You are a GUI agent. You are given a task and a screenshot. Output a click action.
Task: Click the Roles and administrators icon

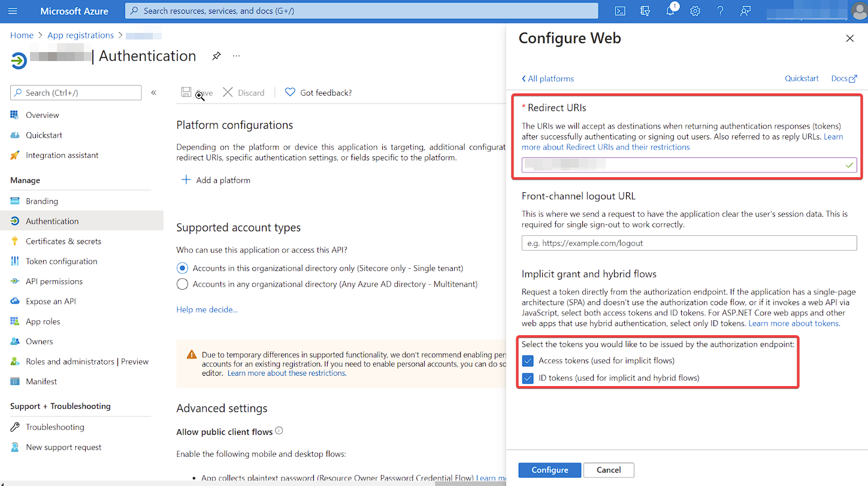(15, 362)
